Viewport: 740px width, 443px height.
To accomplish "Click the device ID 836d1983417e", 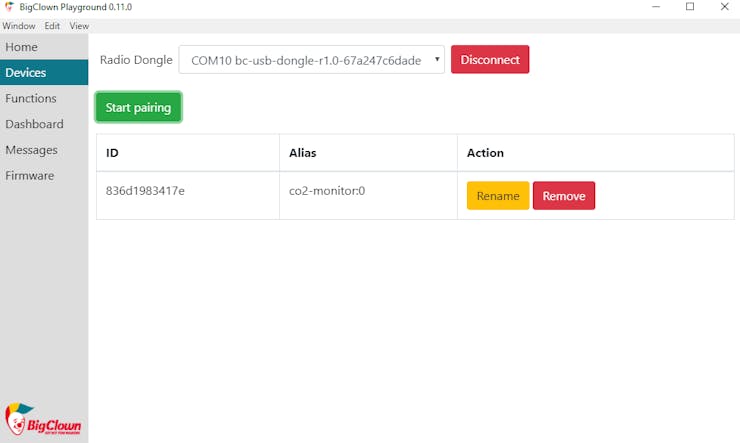I will [x=145, y=191].
